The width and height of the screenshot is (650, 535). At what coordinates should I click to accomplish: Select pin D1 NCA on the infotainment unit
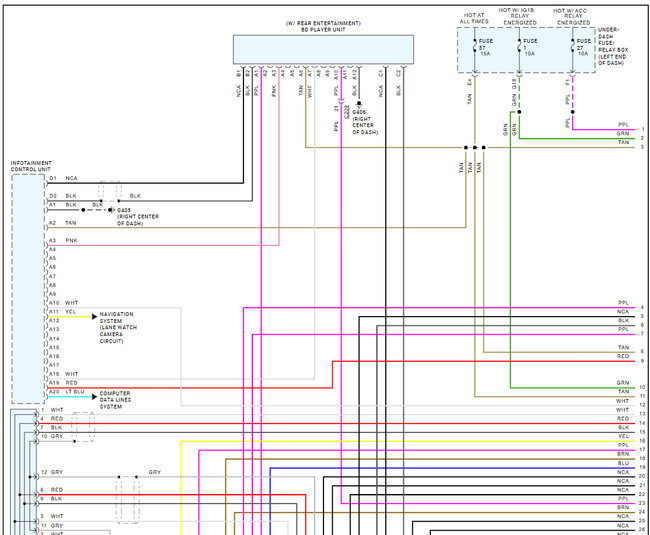point(63,178)
